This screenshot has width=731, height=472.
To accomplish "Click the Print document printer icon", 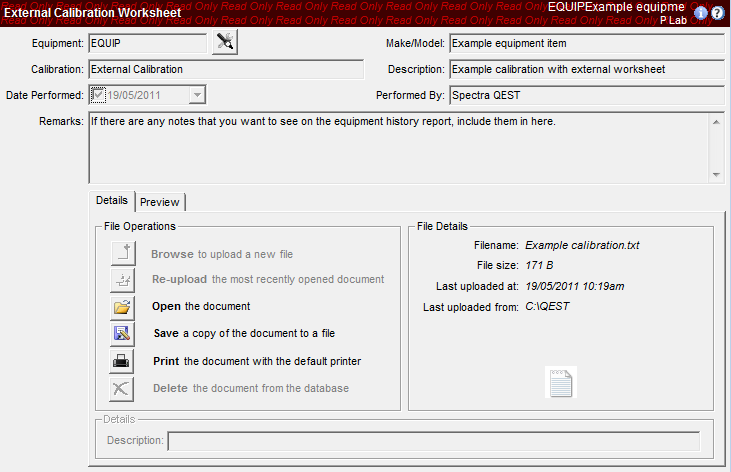I will coord(122,361).
